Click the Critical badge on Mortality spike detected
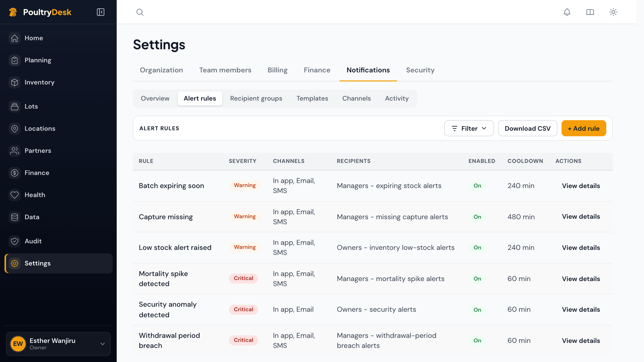 pos(243,279)
